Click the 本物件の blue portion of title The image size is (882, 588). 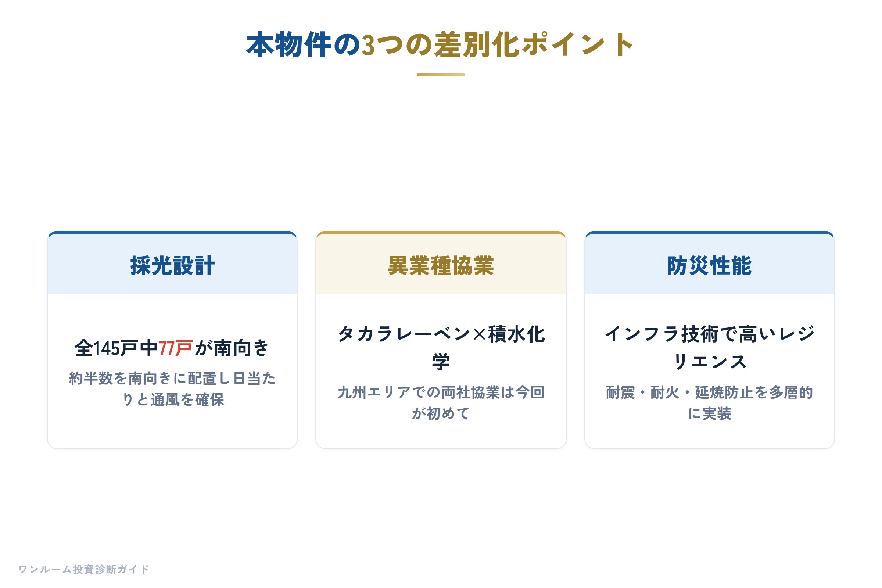[304, 45]
